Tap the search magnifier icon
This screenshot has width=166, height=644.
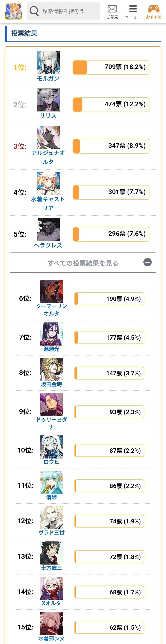pyautogui.click(x=34, y=11)
